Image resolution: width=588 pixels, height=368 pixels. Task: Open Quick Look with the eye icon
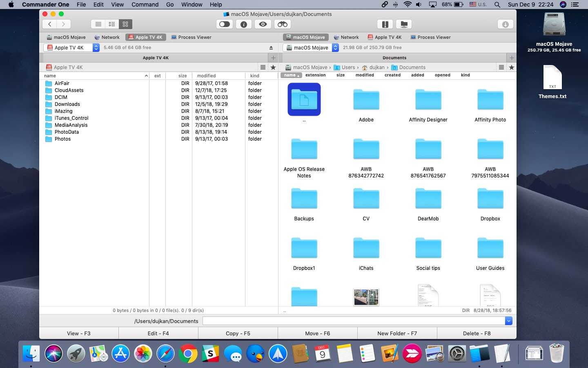(263, 24)
